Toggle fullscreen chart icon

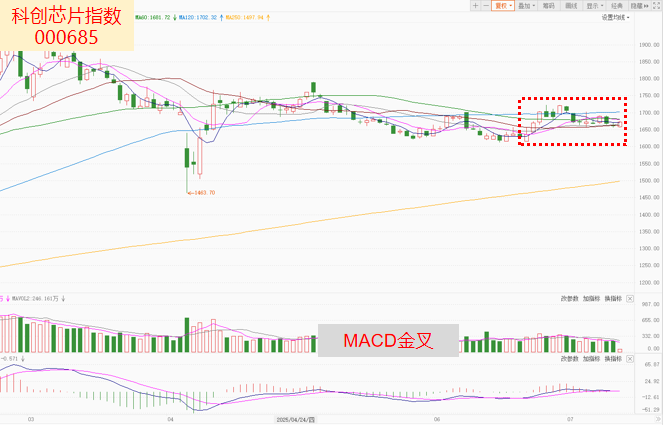coord(657,6)
